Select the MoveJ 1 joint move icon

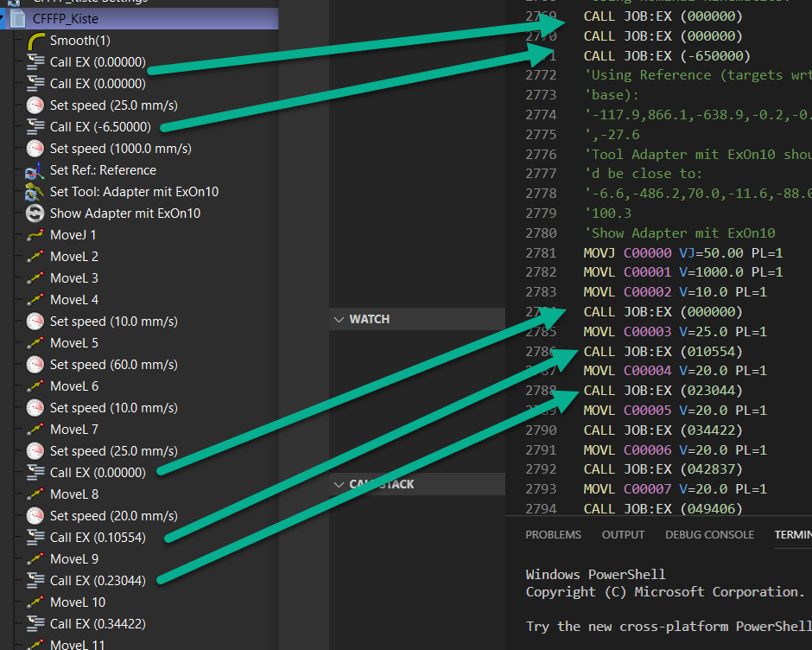pos(35,235)
